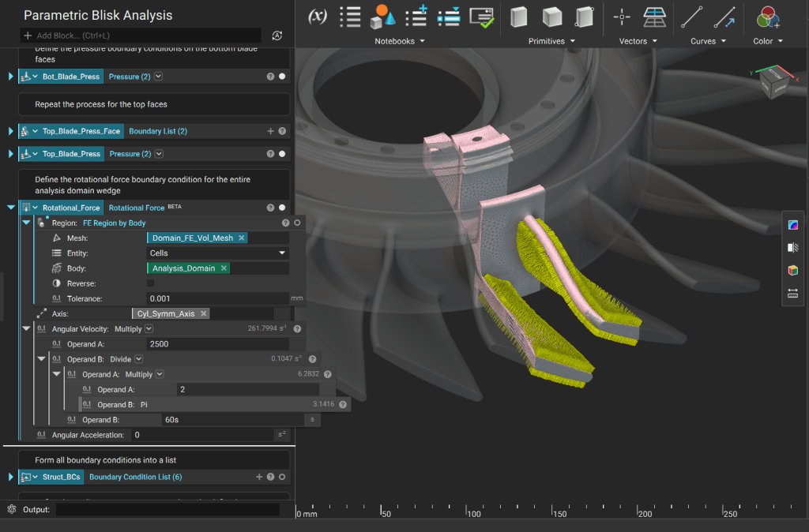
Task: Click the line-with-arrow icon in Curves
Action: tap(724, 17)
